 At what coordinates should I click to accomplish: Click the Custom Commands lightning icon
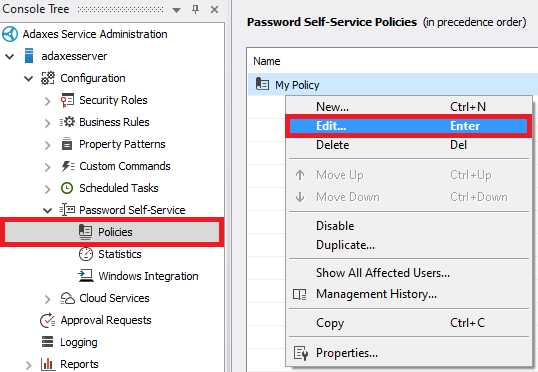tap(68, 166)
